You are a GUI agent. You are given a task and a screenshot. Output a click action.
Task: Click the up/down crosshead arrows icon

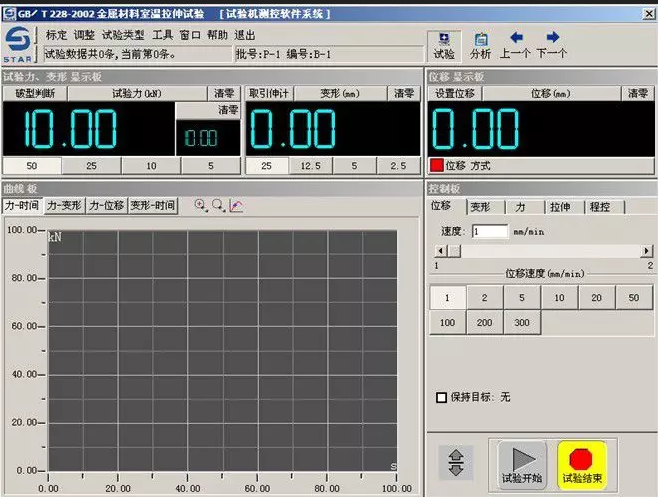[x=456, y=462]
